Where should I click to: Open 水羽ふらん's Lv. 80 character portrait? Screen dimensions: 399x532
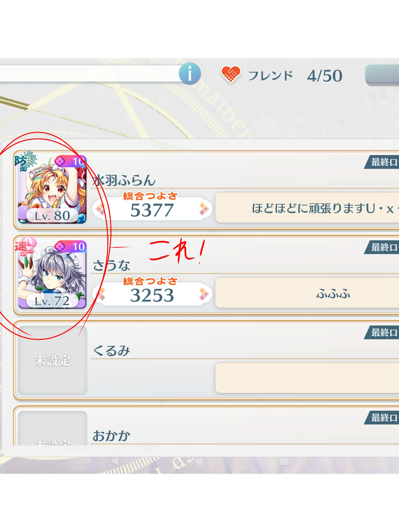[x=52, y=189]
